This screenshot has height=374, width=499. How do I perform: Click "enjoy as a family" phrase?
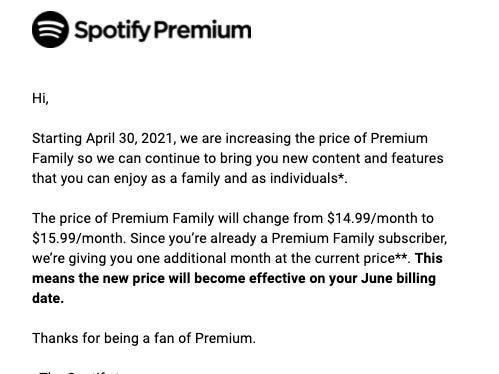166,178
